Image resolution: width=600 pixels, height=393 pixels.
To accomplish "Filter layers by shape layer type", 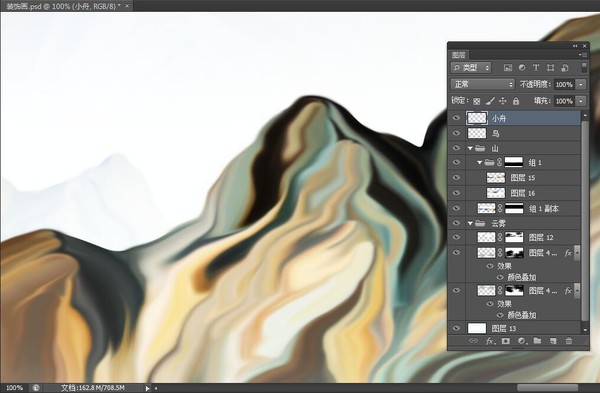I will point(550,68).
